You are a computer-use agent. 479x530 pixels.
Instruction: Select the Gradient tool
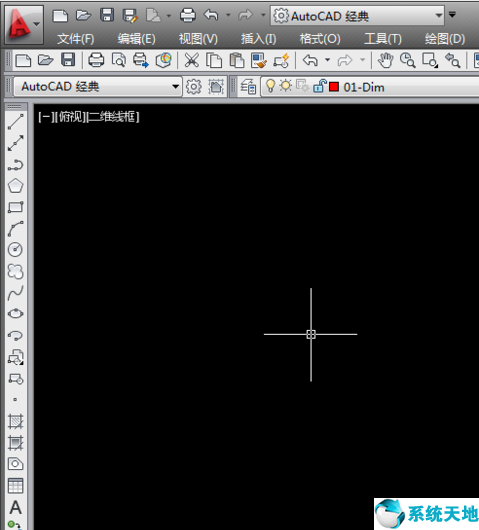16,442
